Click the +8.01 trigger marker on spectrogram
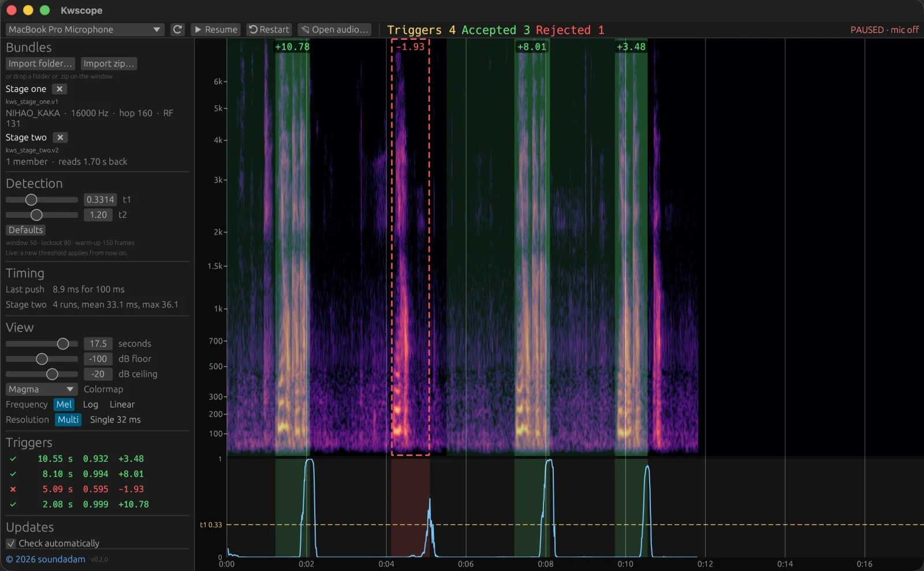 [x=532, y=47]
